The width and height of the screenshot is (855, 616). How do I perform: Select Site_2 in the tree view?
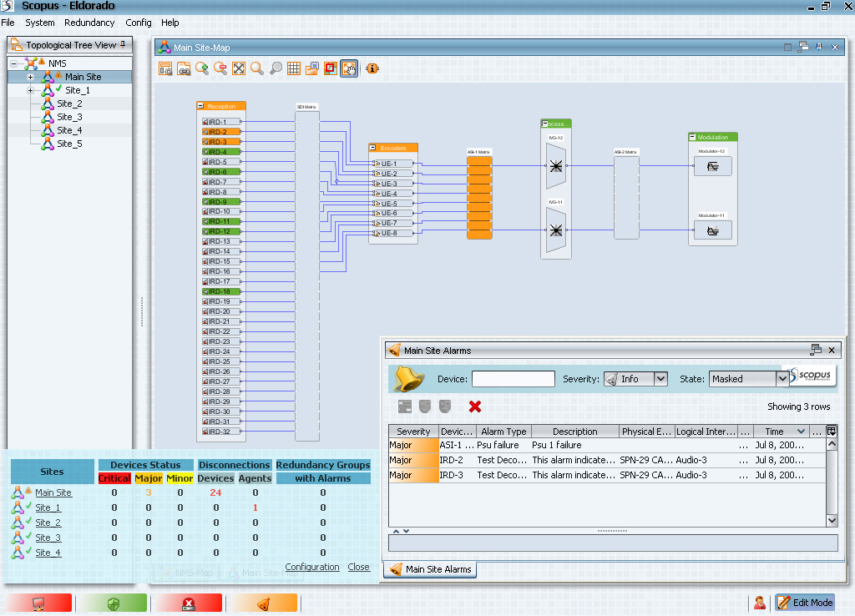click(x=70, y=104)
